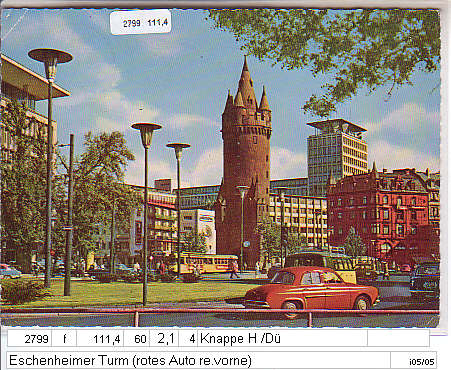Click the empty cell after Knappe H /Dü
The width and height of the screenshot is (451, 370).
(398, 339)
